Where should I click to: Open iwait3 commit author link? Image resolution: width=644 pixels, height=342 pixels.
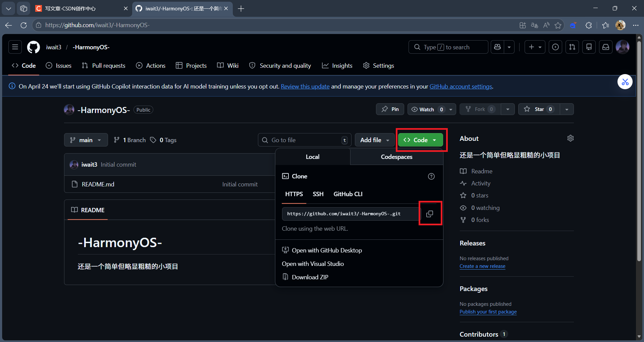tap(89, 165)
